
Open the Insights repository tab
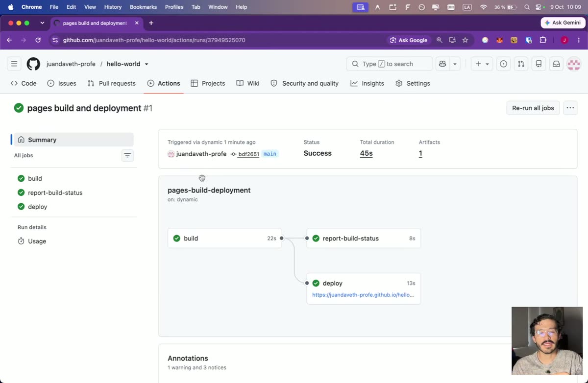[367, 83]
